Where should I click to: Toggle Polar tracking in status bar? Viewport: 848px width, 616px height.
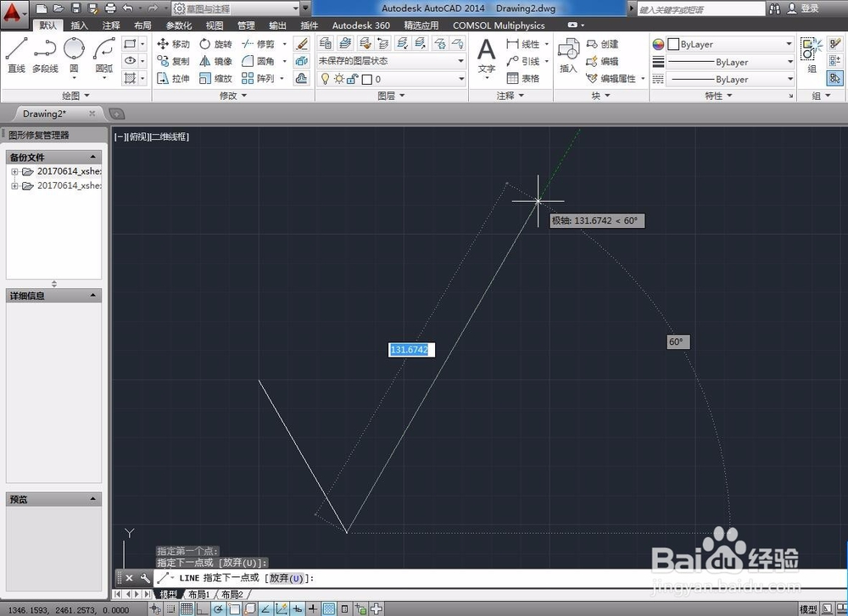[x=219, y=609]
